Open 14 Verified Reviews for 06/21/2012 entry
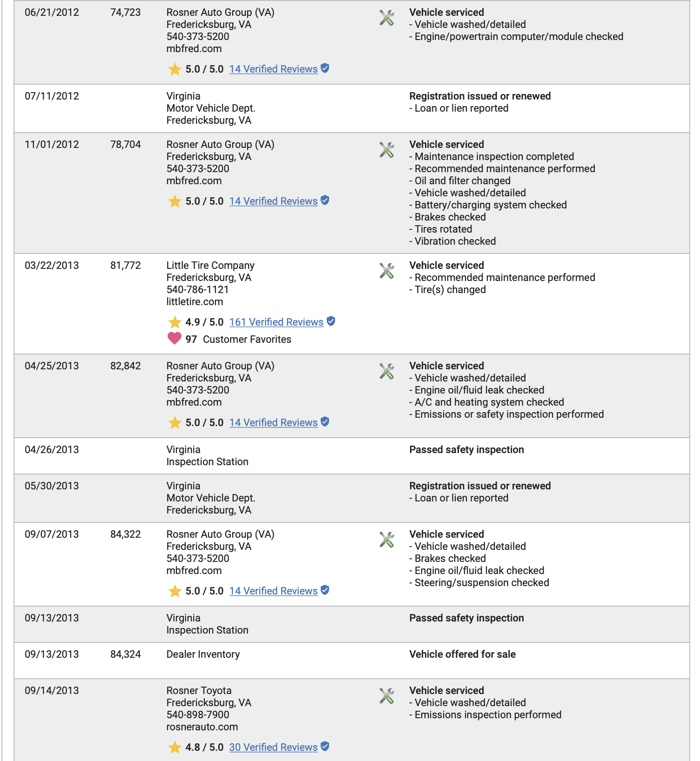 (274, 69)
